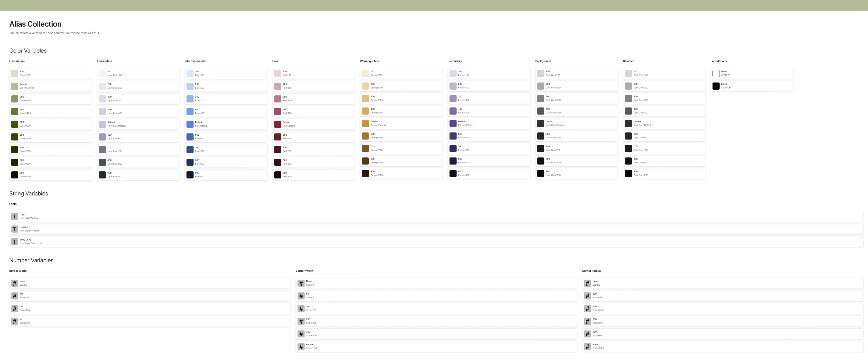Pick the Orange/100 color swatch
This screenshot has height=364, width=868.
(365, 74)
